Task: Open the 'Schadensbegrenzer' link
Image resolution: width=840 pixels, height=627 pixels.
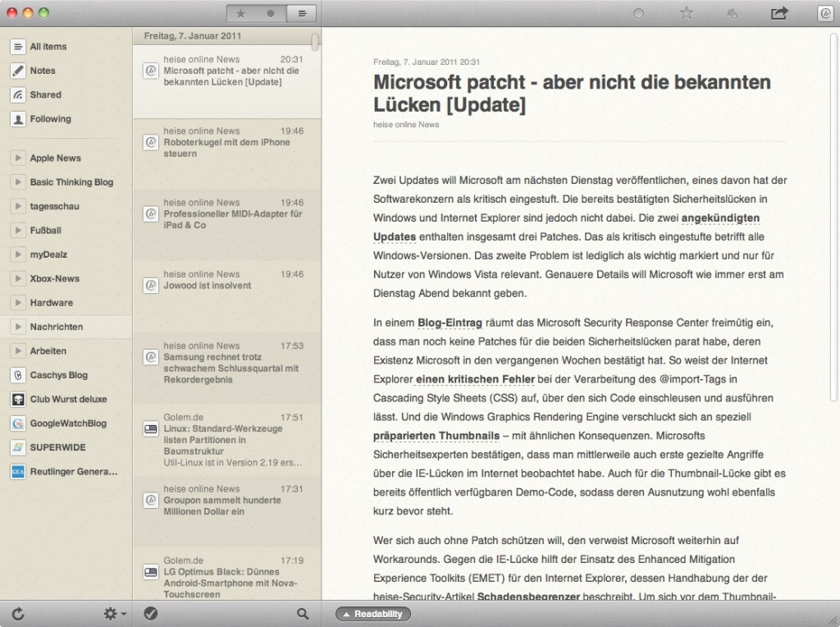Action: 528,596
